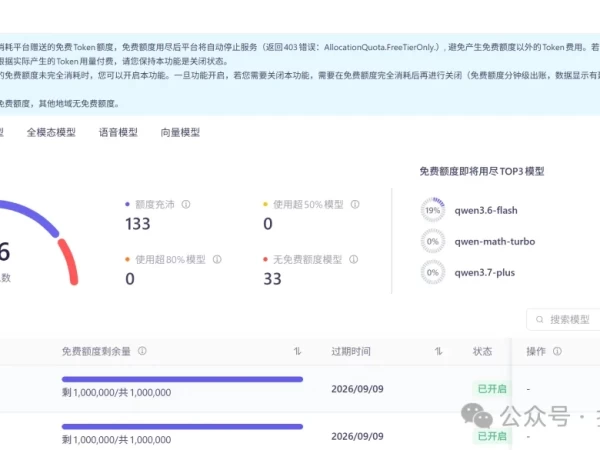Click the 0% ring for qwen-math-turbo
The height and width of the screenshot is (450, 600).
433,241
